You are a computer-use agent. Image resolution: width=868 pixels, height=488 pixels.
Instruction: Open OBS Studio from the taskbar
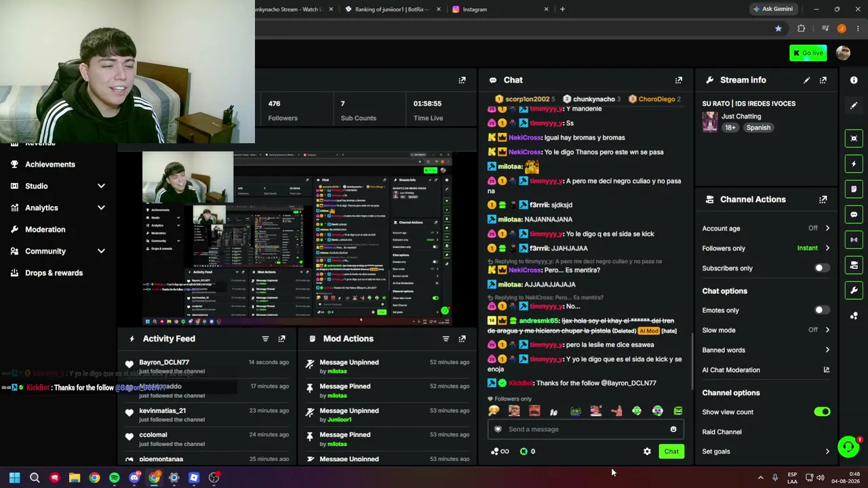pyautogui.click(x=214, y=478)
